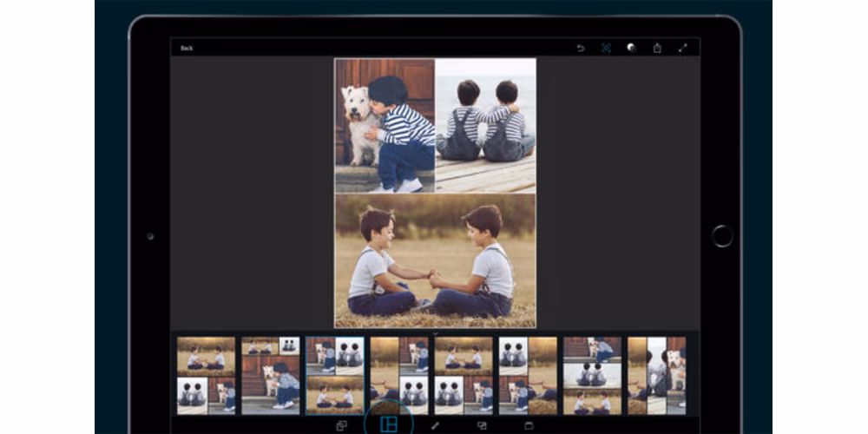Open the rounded-rectangle icon at the right of bottom bar
868x434 pixels.
point(529,425)
